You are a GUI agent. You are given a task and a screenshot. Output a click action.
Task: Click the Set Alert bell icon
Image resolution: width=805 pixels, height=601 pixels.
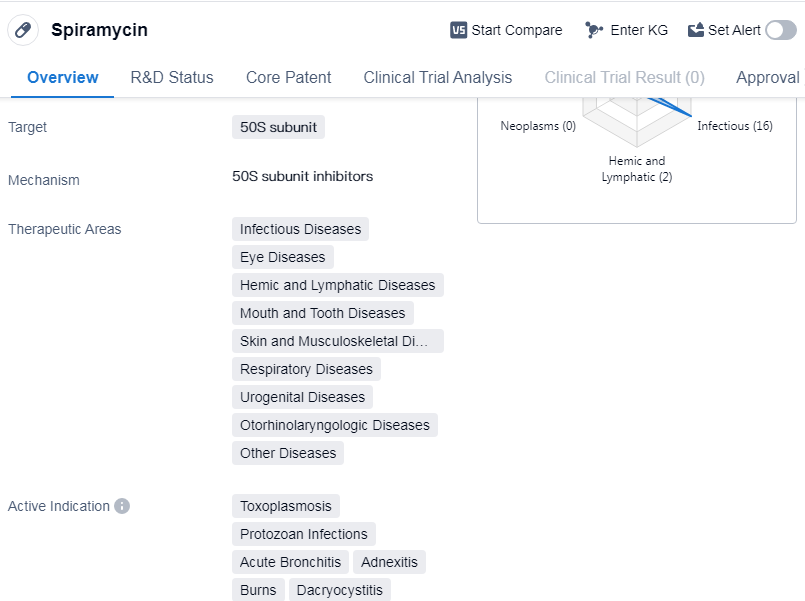click(696, 30)
